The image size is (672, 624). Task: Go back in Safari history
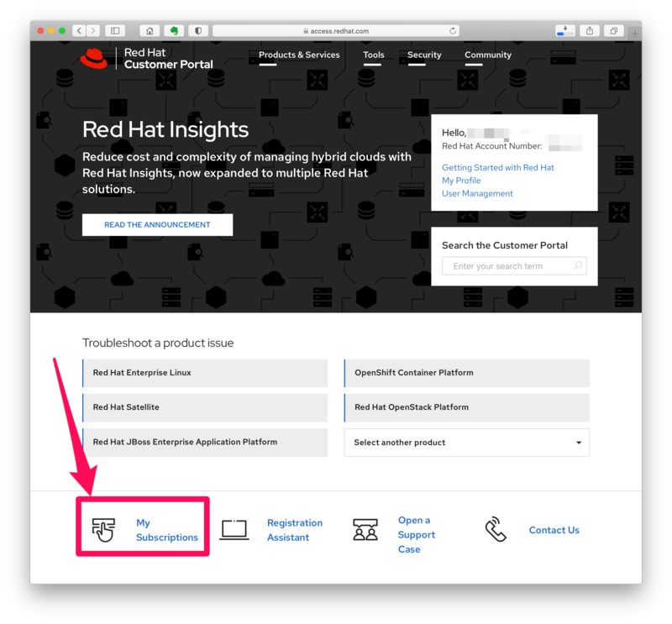(x=79, y=31)
